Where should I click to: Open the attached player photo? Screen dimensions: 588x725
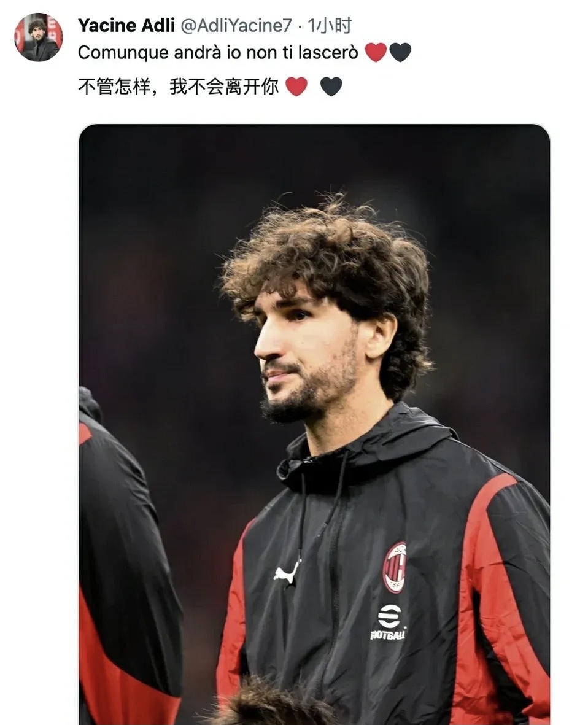pos(314,424)
